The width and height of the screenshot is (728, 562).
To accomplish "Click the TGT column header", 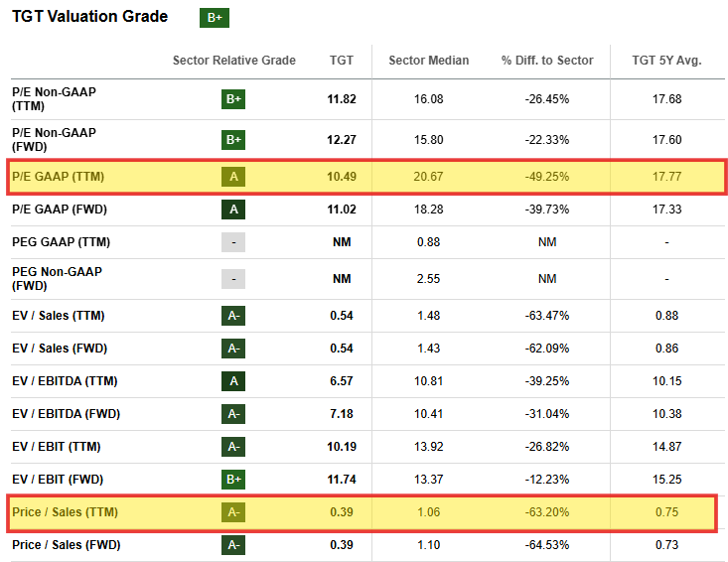I will (342, 61).
